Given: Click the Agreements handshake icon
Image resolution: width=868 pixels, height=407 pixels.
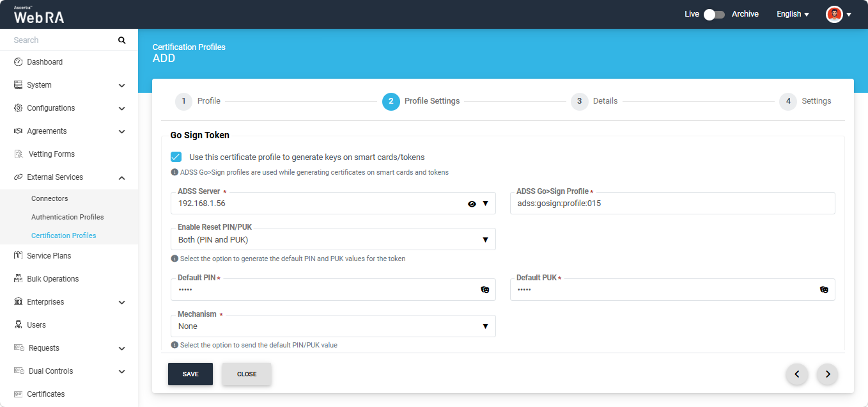Looking at the screenshot, I should point(18,131).
